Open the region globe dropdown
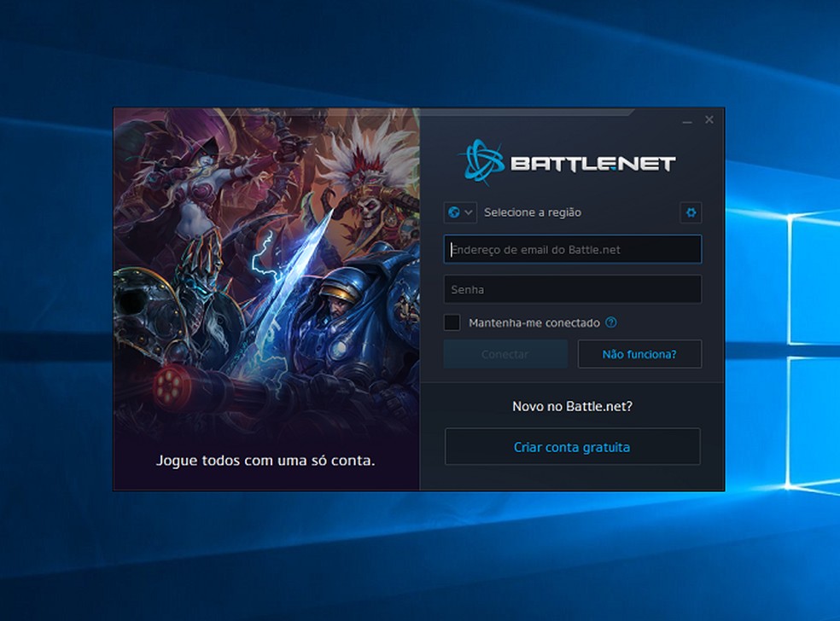Viewport: 840px width, 621px height. click(x=460, y=212)
